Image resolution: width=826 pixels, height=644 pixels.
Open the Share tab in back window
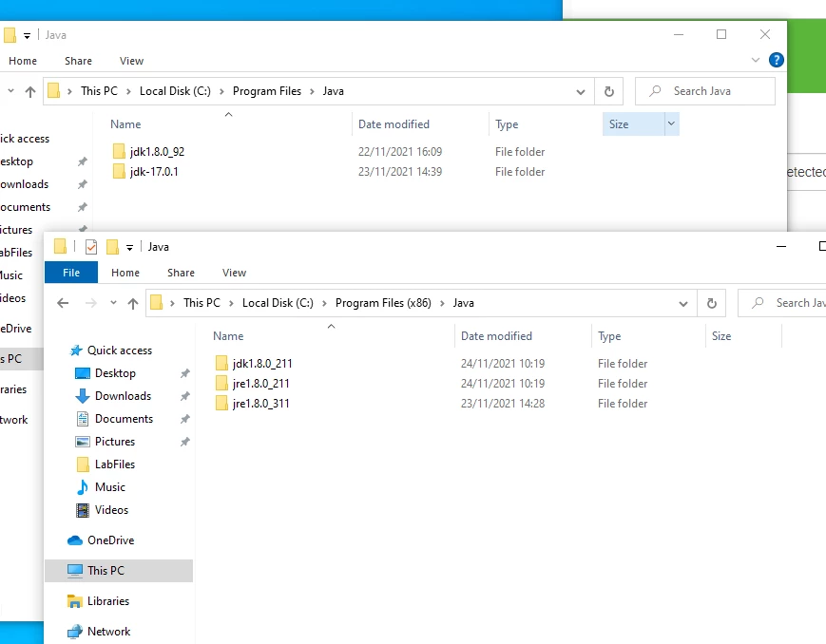tap(78, 61)
